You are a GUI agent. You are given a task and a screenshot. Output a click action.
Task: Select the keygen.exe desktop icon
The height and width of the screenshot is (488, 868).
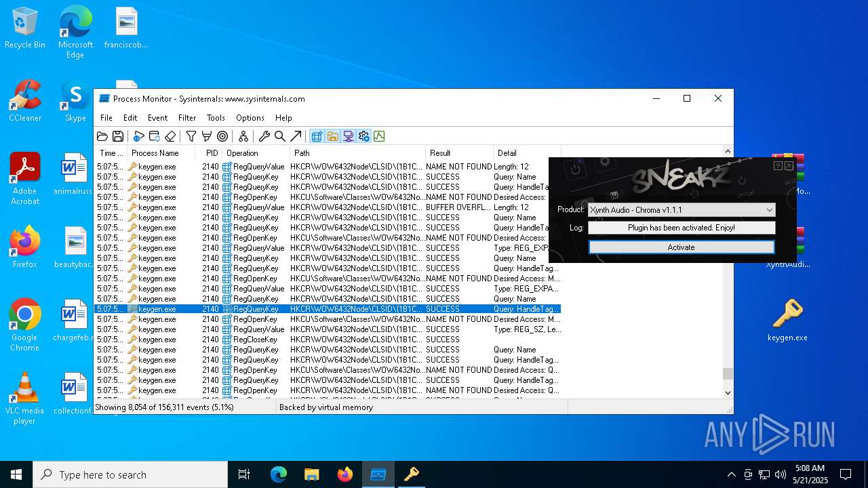click(787, 320)
